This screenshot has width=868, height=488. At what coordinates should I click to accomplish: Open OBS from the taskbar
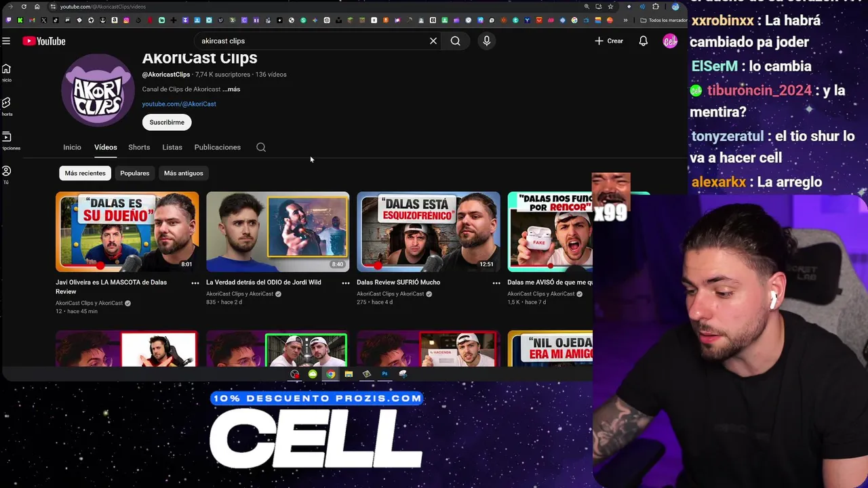pos(295,374)
